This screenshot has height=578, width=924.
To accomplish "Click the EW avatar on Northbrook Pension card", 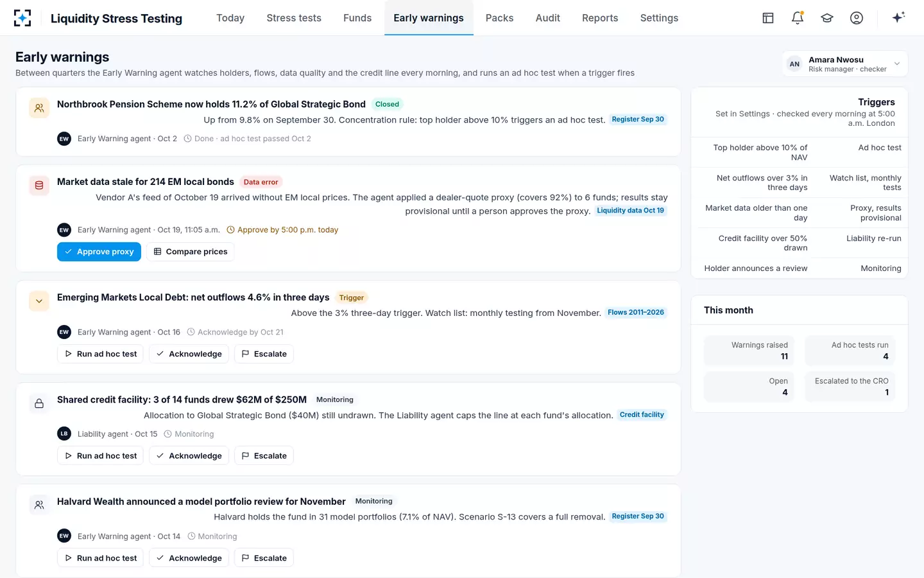I will tap(64, 139).
